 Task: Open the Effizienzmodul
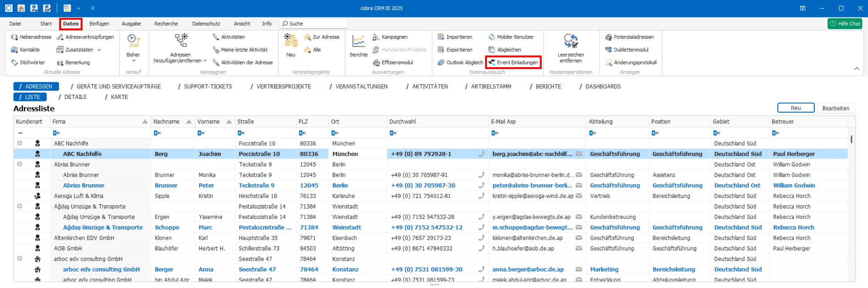397,62
